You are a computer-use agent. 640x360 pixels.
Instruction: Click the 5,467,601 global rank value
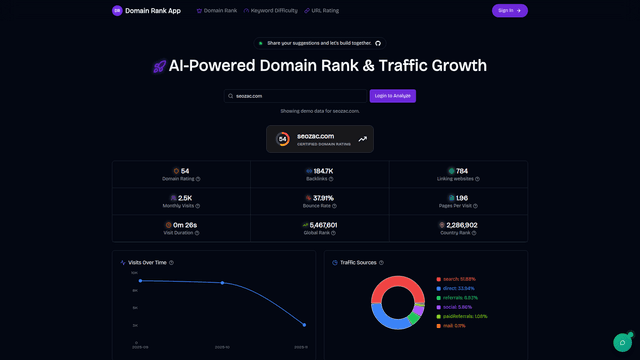[x=323, y=225]
